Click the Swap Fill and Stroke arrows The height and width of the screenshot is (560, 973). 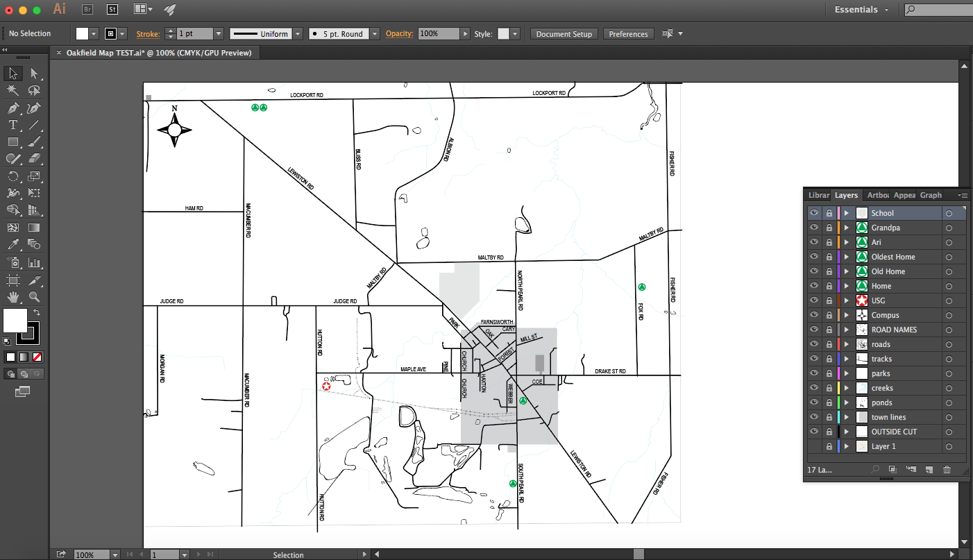coord(37,314)
